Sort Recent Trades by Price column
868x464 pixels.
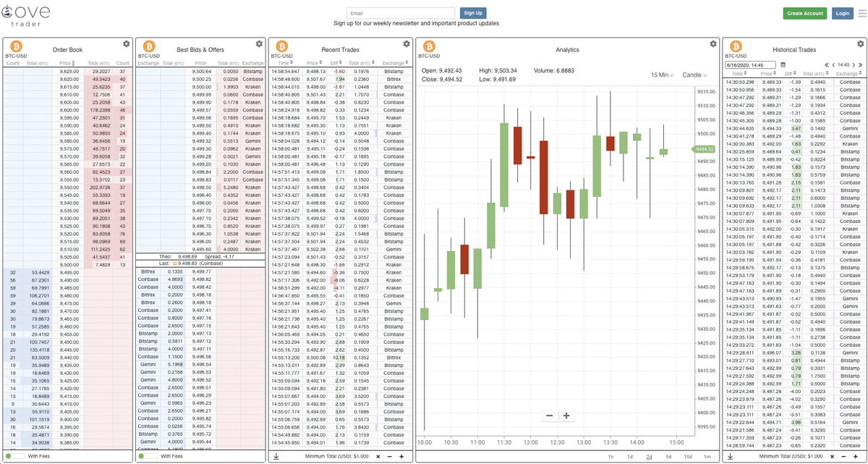pyautogui.click(x=314, y=64)
